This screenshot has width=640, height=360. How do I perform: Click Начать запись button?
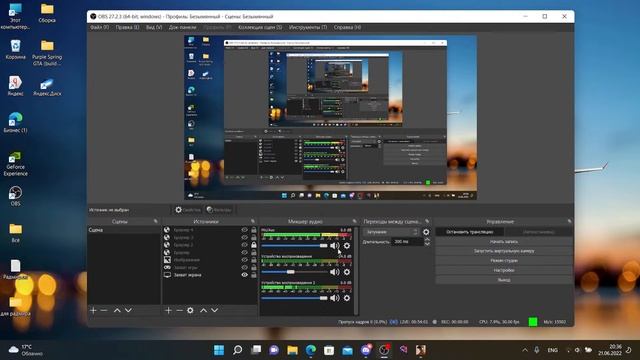click(x=504, y=242)
